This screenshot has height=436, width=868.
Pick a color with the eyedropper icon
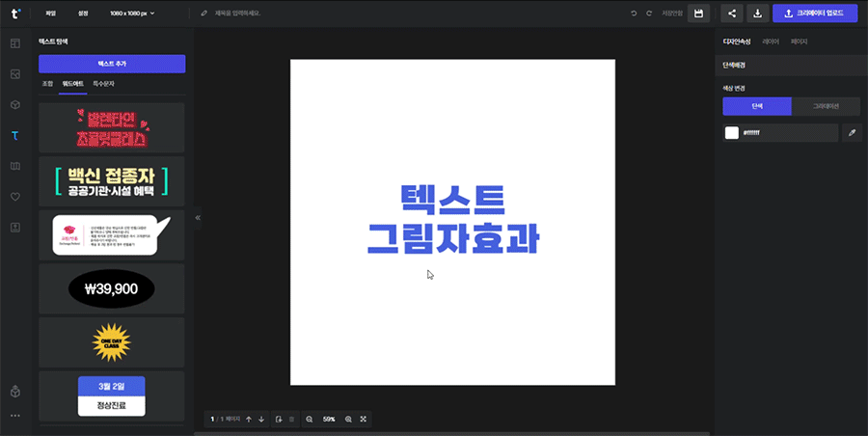coord(852,133)
